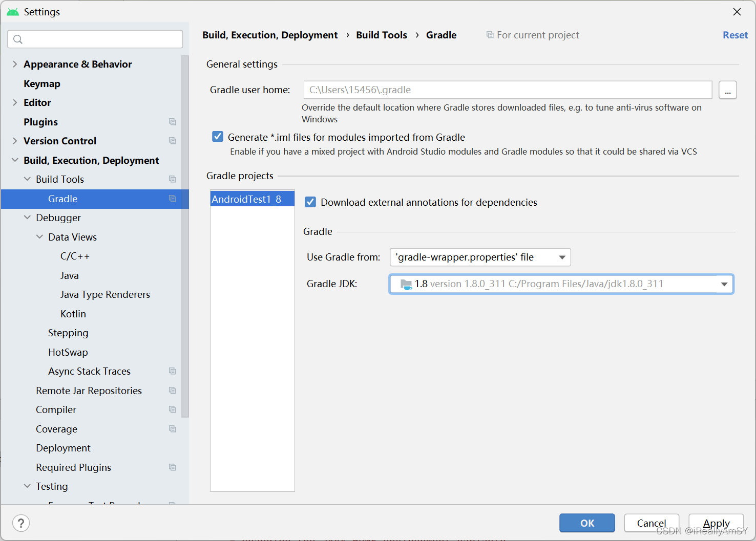Collapse the Build Tools node
The image size is (756, 541).
(x=27, y=179)
